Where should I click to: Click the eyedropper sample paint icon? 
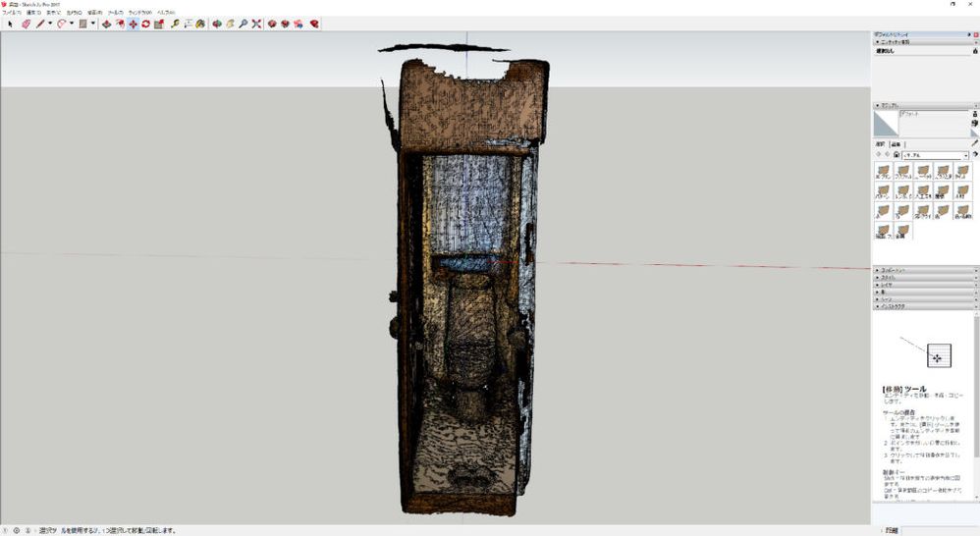[975, 143]
